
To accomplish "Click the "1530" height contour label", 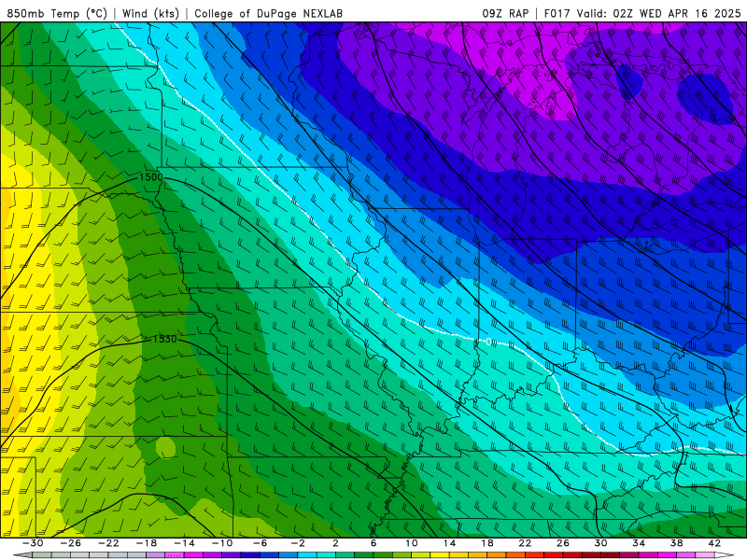I will [x=165, y=339].
